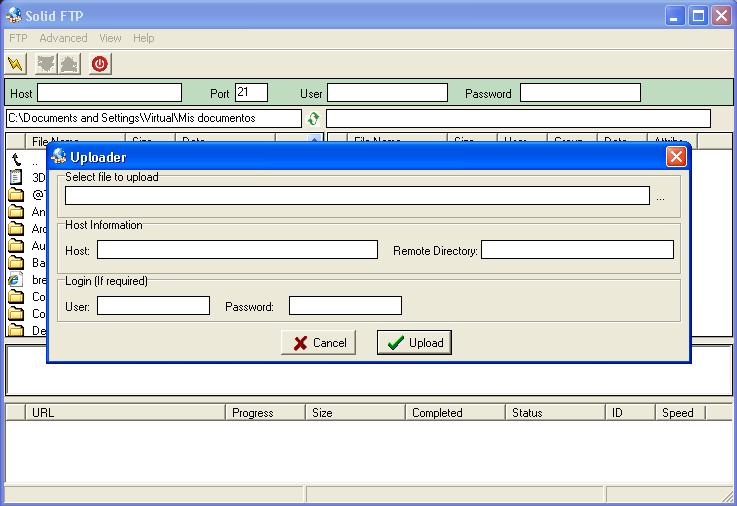The height and width of the screenshot is (506, 737).
Task: Click the Remote Directory field
Action: [577, 249]
